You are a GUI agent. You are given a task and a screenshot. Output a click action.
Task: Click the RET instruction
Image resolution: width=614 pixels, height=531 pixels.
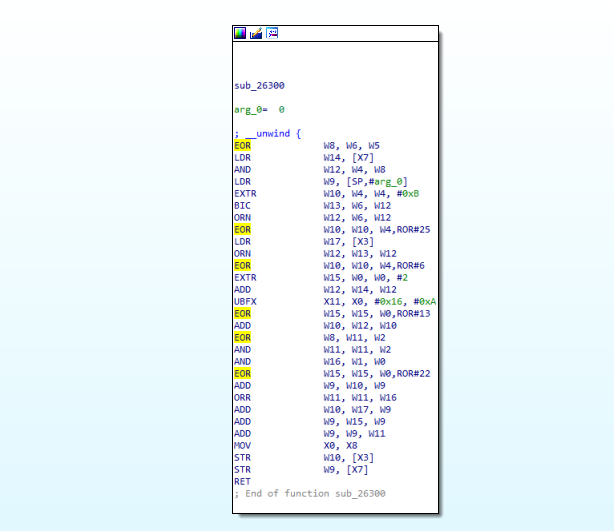pyautogui.click(x=242, y=482)
